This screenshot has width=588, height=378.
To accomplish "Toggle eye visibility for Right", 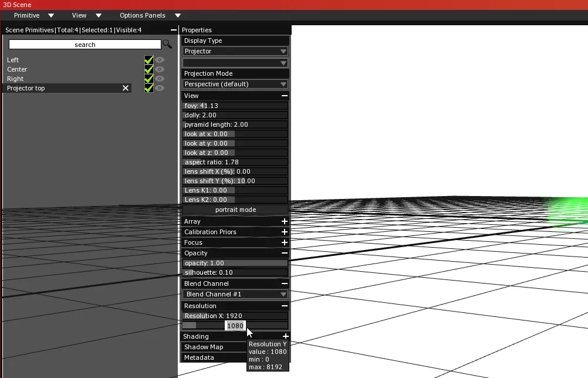I will click(160, 79).
